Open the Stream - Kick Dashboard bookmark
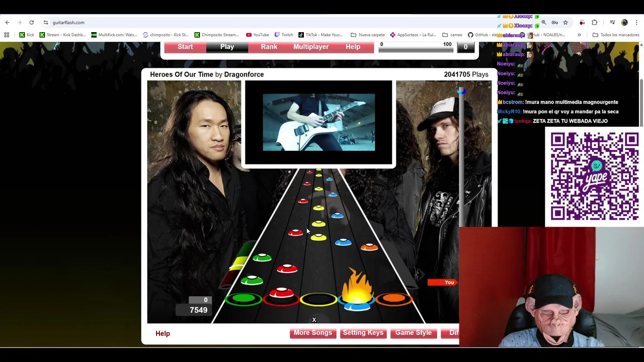The width and height of the screenshot is (644, 362). (62, 35)
